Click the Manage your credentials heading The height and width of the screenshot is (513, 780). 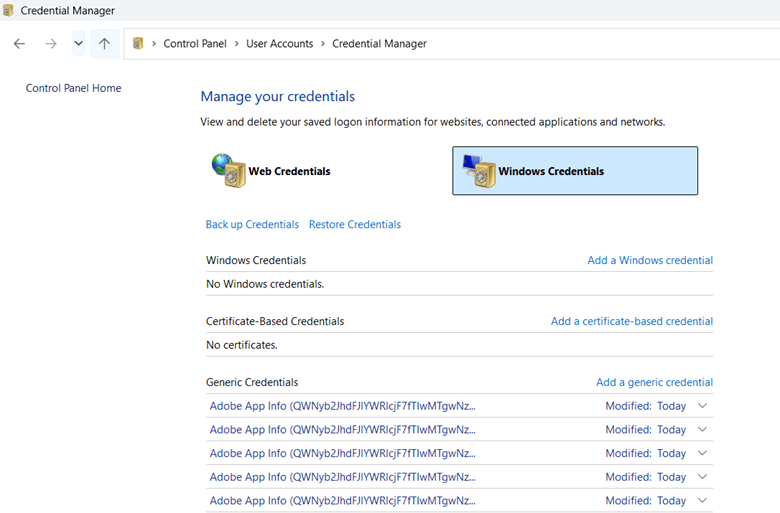(278, 97)
